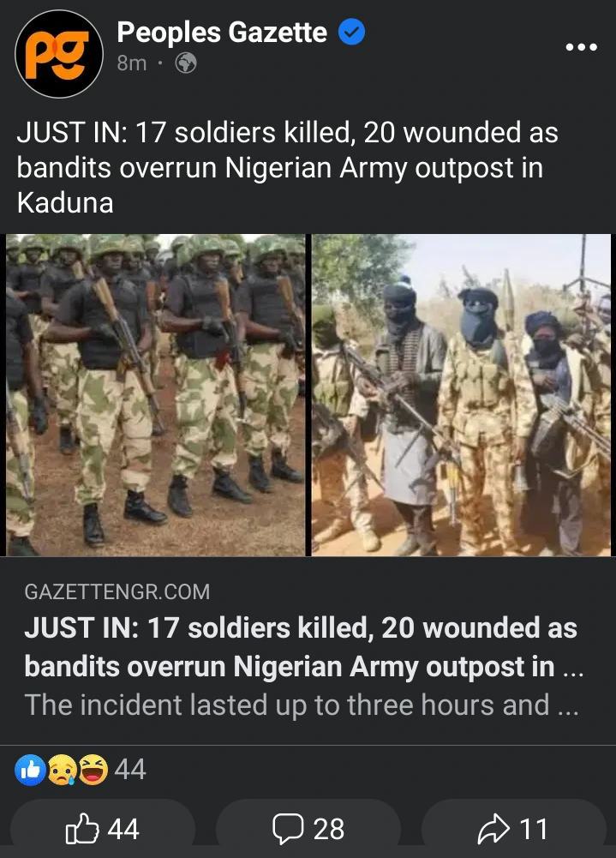Click the post caption text about Kaduna

pyautogui.click(x=287, y=167)
